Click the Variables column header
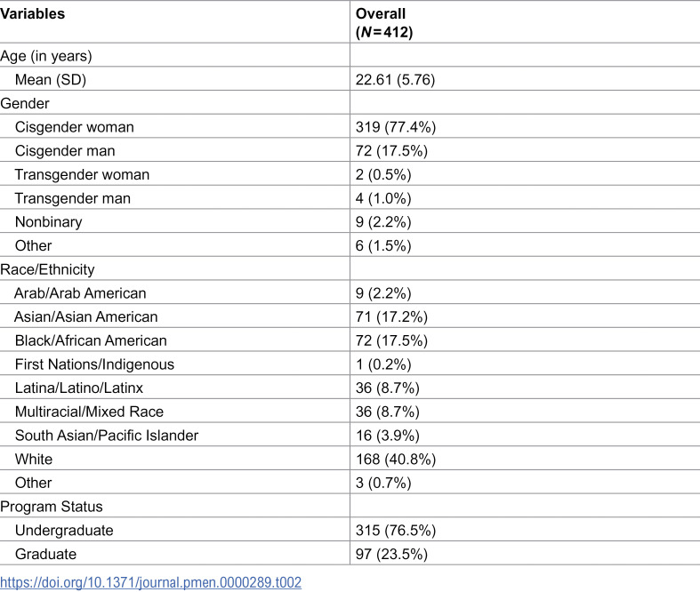The image size is (700, 592). [x=33, y=14]
